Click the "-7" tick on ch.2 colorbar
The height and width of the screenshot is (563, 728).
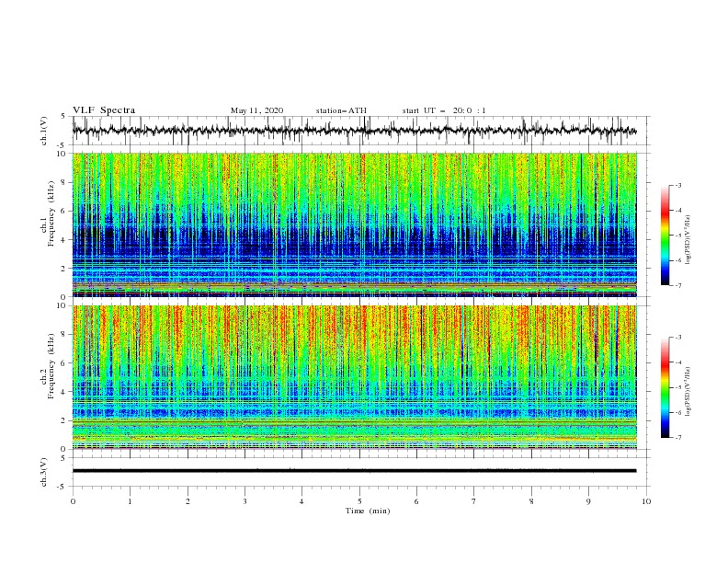coord(677,437)
